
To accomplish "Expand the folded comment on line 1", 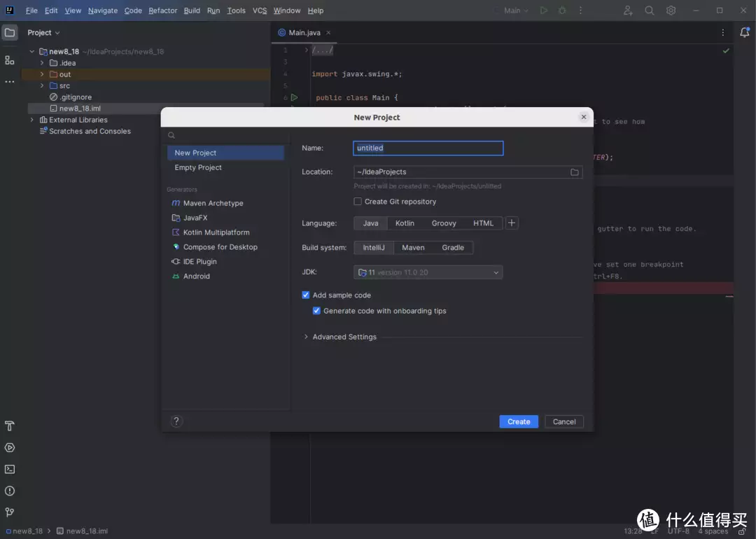I will pos(306,50).
